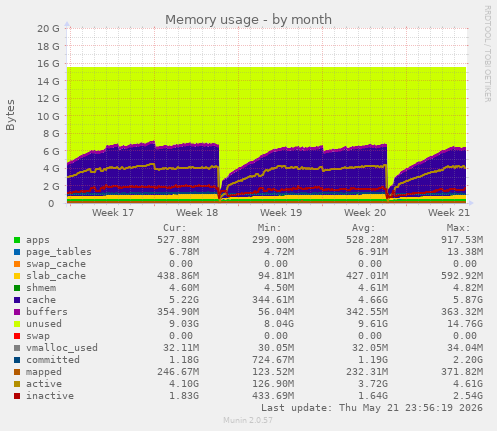Viewport: 497px width, 431px height.
Task: Select the 'mapped' legend label
Action: coord(44,372)
